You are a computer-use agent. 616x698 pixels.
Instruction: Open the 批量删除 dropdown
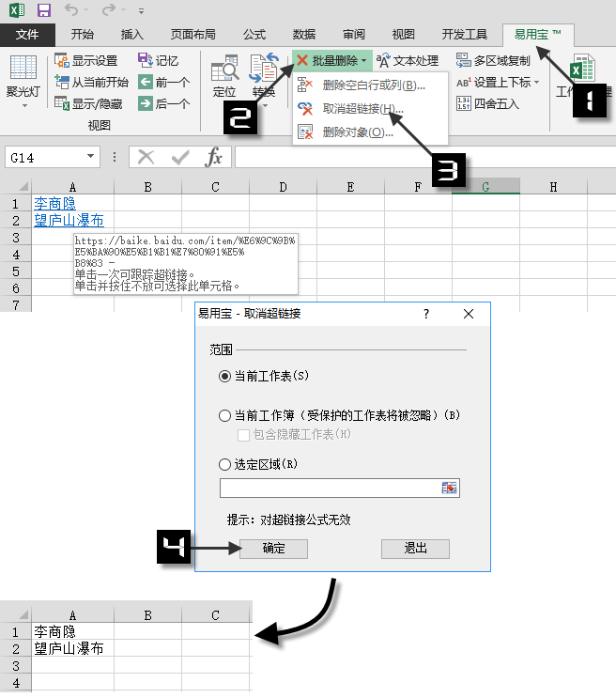[x=332, y=60]
